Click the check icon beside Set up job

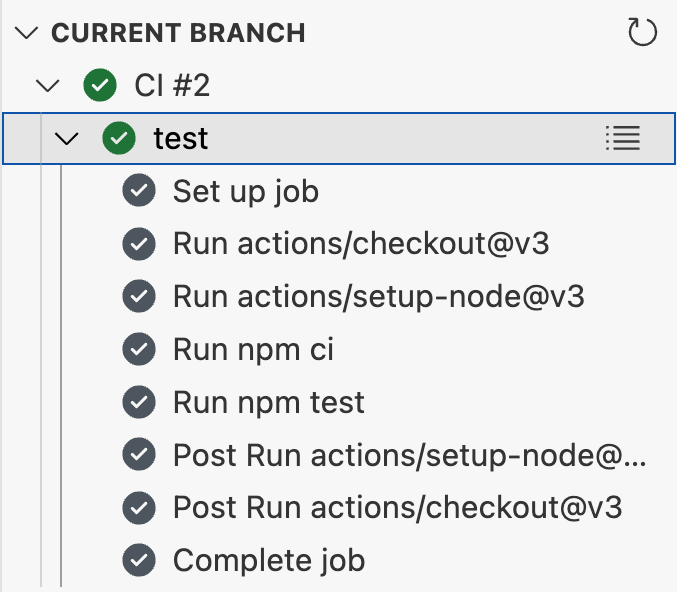tap(138, 191)
